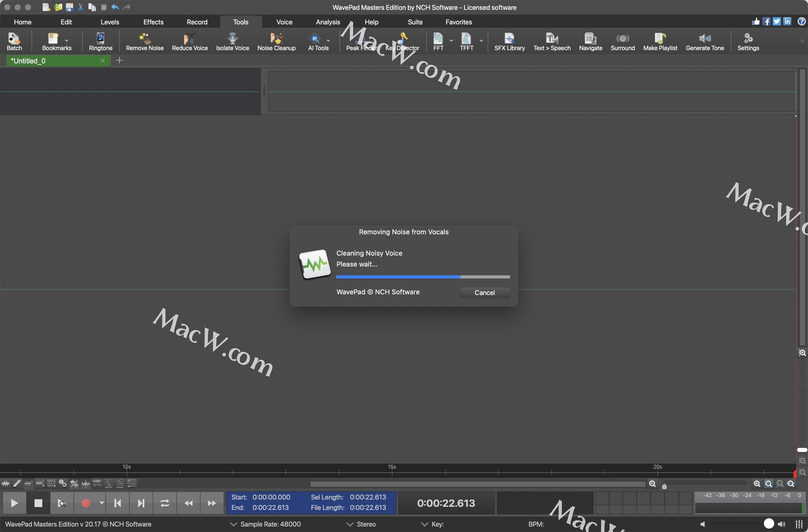Switch to the Effects tab
This screenshot has width=808, height=532.
click(153, 22)
